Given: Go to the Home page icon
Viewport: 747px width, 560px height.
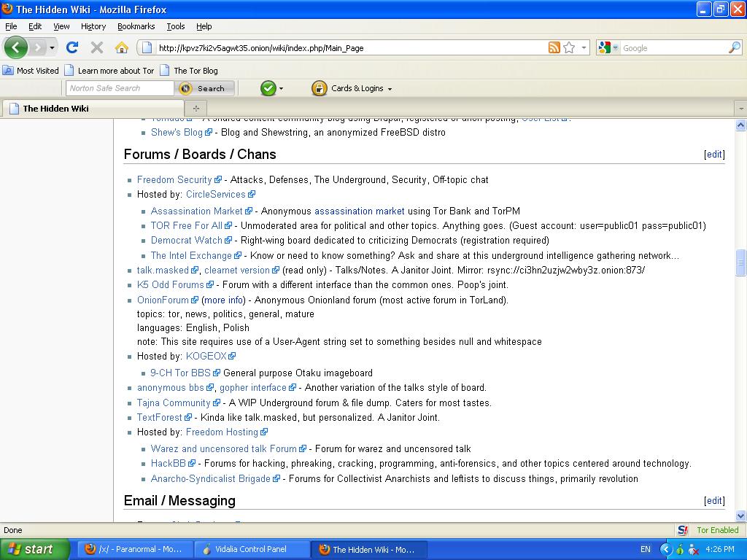Looking at the screenshot, I should pos(122,47).
